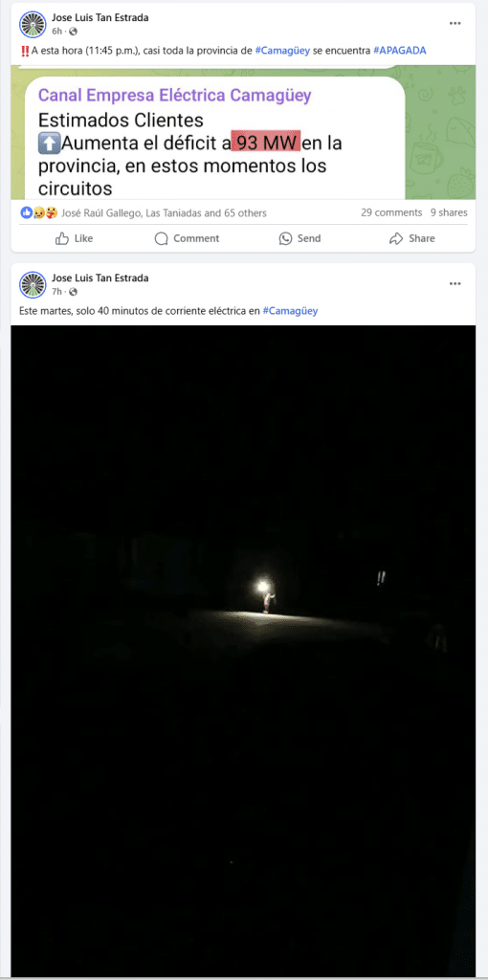Open second post's three-dot options menu

(x=455, y=283)
